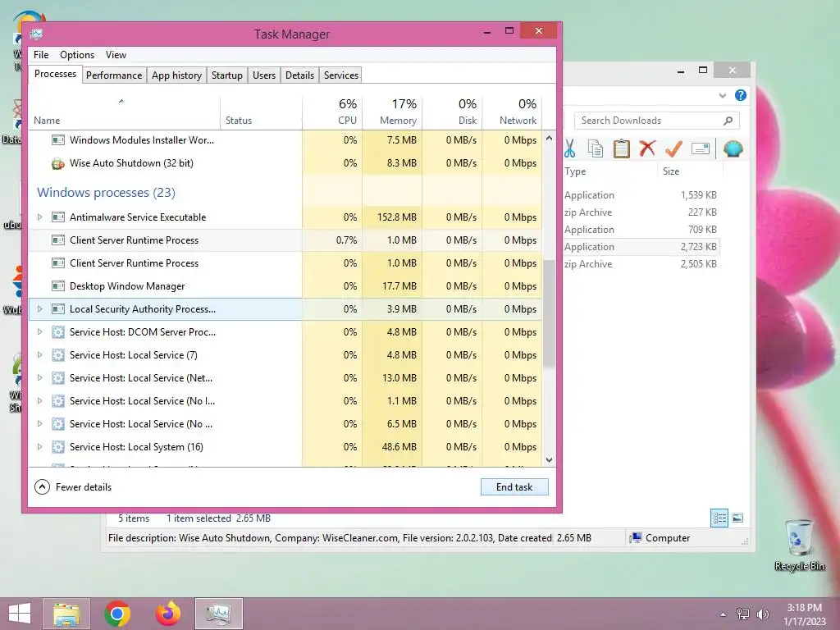
Task: Click the End task button
Action: tap(514, 487)
